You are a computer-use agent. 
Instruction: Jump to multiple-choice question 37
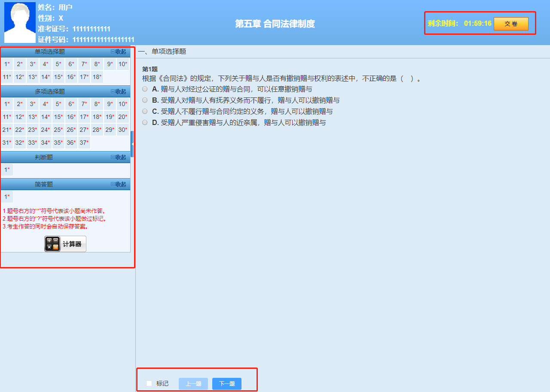click(83, 143)
